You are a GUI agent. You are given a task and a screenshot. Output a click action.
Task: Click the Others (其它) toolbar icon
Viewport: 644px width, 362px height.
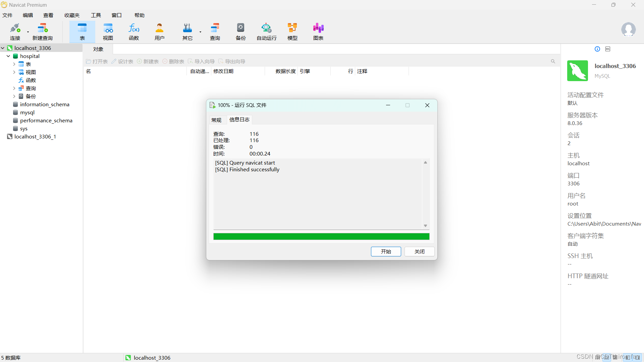click(187, 32)
